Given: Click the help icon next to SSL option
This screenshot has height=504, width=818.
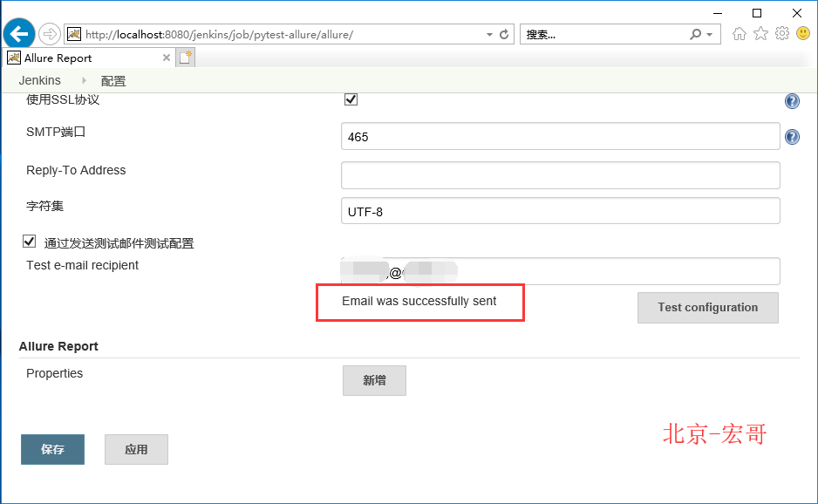Looking at the screenshot, I should click(792, 101).
